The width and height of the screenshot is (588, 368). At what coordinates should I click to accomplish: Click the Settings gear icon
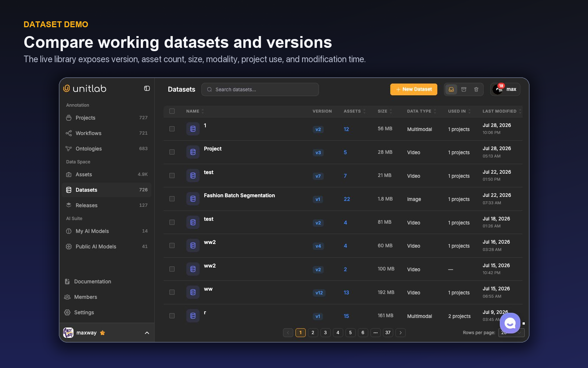[67, 312]
